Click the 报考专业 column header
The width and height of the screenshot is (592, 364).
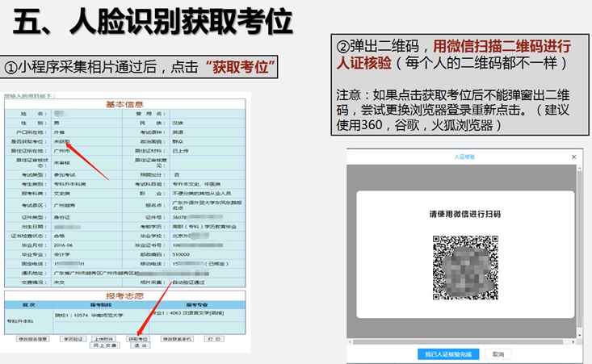coord(197,305)
